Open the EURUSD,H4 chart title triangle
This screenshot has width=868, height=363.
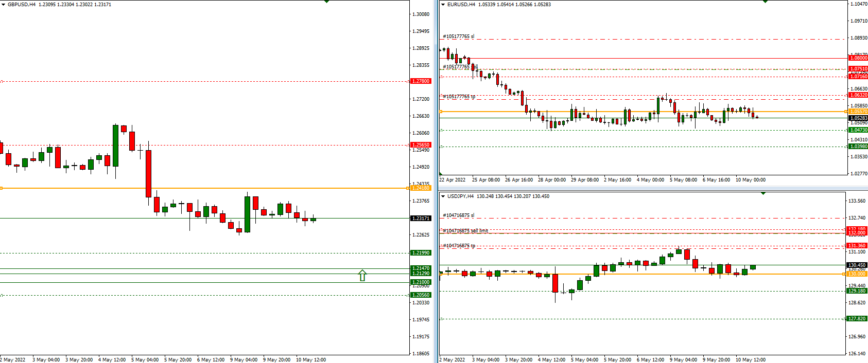point(443,5)
